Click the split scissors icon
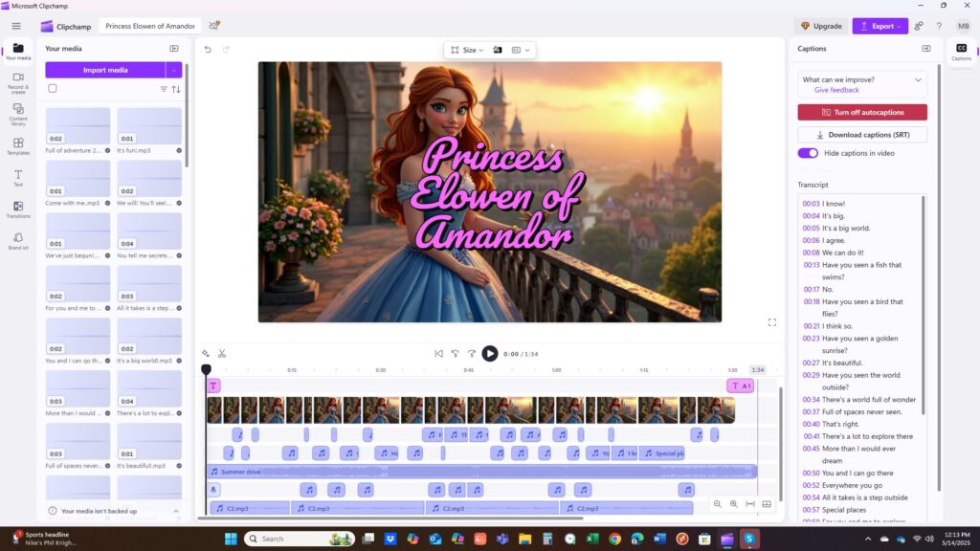Image resolution: width=980 pixels, height=551 pixels. tap(222, 354)
